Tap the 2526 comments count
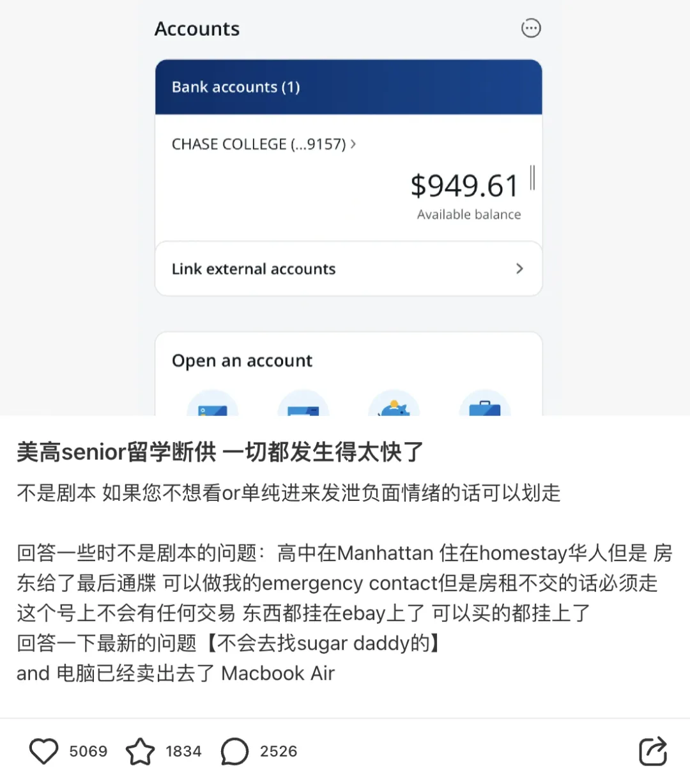The width and height of the screenshot is (690, 784). coord(279,751)
